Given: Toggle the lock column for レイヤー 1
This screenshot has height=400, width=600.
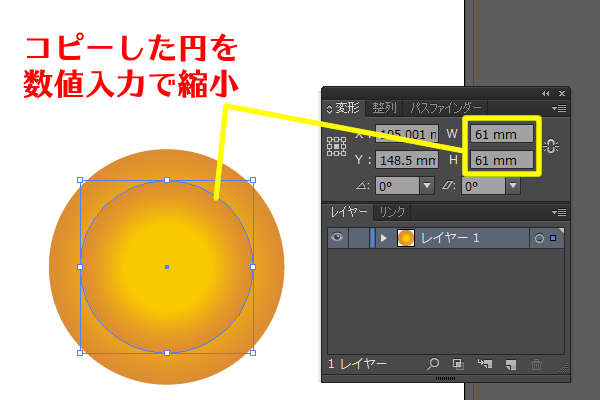Looking at the screenshot, I should click(357, 238).
